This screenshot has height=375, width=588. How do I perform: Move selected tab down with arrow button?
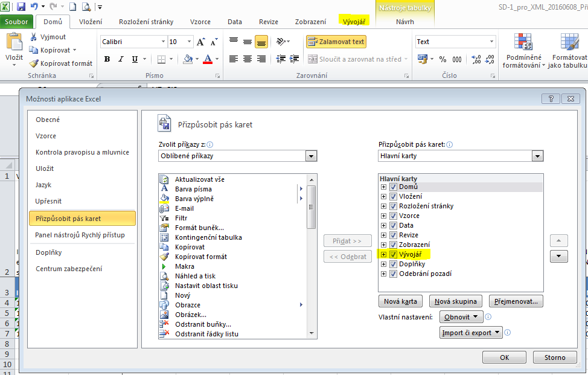point(559,257)
